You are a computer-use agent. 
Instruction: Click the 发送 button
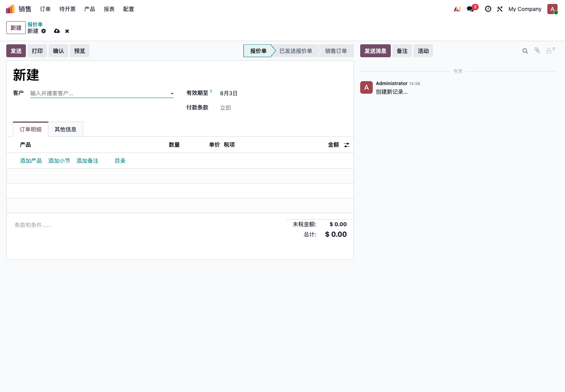(16, 51)
